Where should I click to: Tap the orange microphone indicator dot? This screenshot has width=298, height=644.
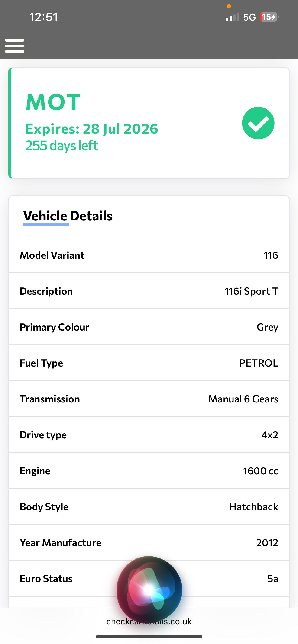coord(229,6)
